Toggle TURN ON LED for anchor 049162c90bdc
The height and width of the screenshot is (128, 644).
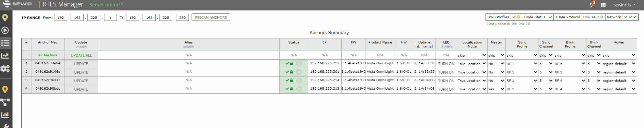click(x=446, y=89)
